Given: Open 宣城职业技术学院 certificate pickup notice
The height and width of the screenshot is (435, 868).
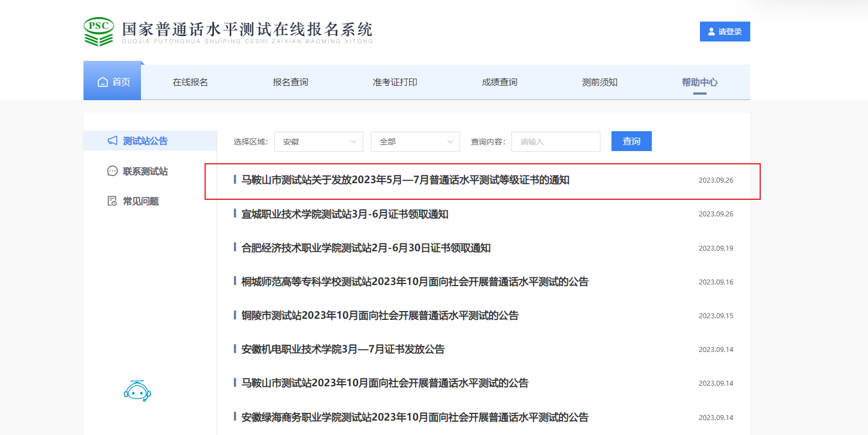Looking at the screenshot, I should point(344,214).
